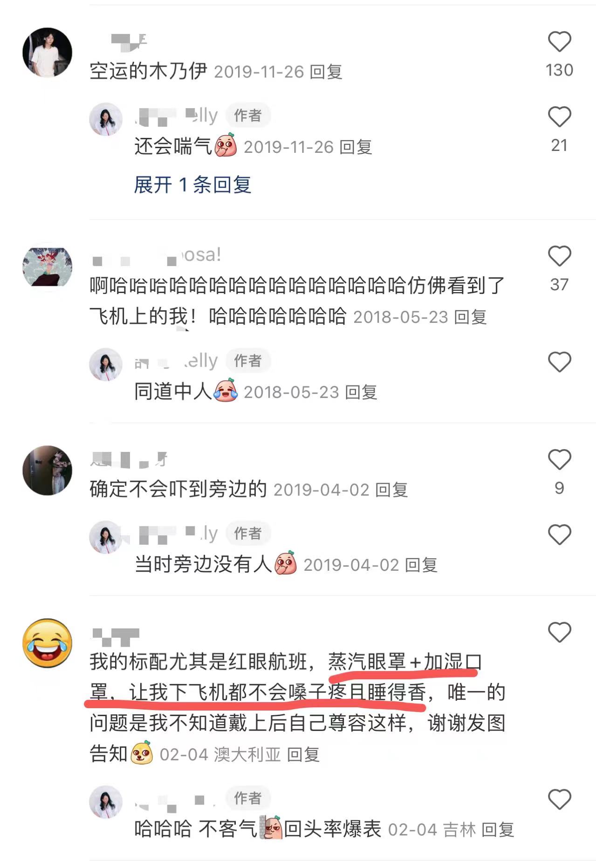Like the author's 回头率爆表 reply

click(559, 800)
